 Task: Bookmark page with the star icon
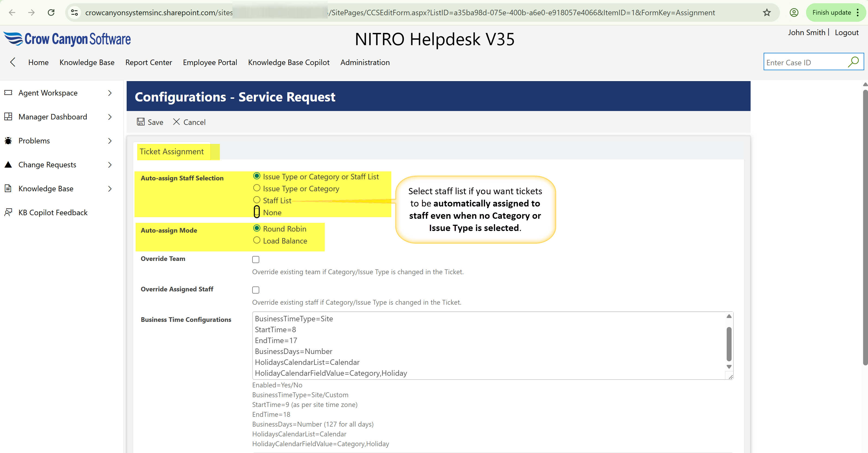(767, 13)
